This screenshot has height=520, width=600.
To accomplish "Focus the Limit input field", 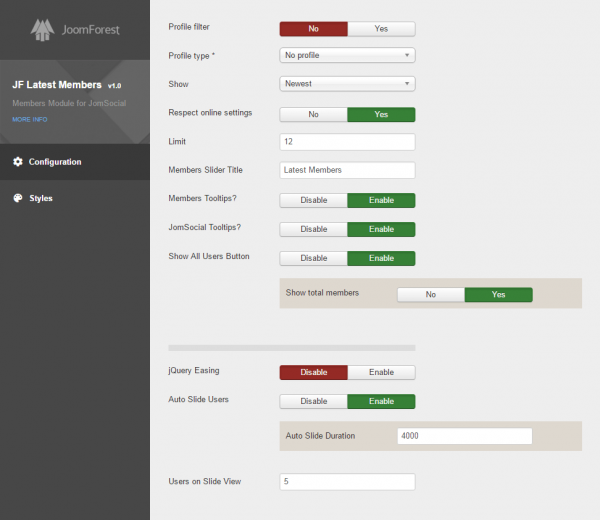I will [347, 142].
